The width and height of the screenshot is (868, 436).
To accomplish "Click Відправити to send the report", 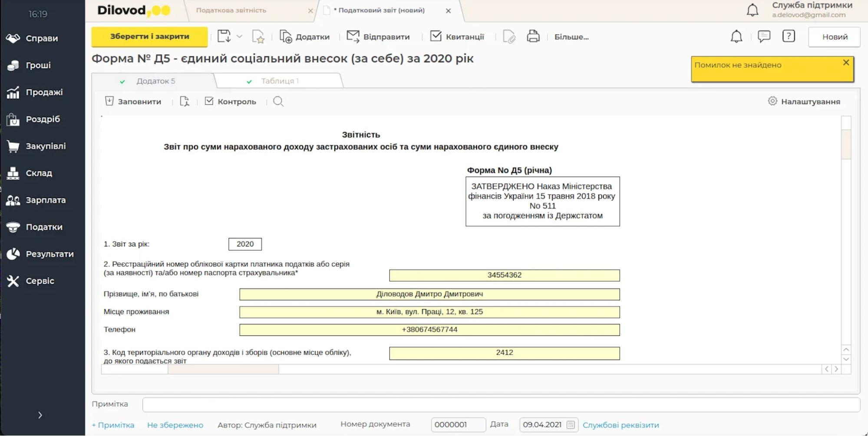I will (378, 37).
